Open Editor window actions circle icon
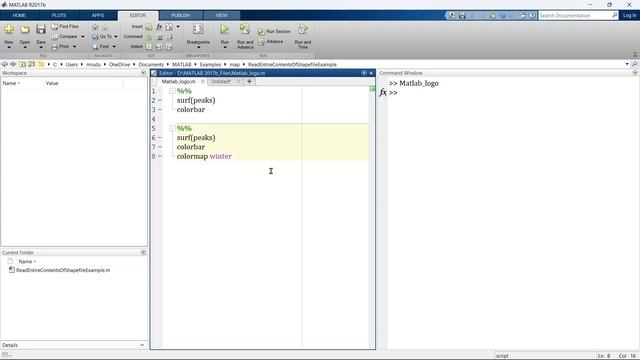 click(x=364, y=73)
